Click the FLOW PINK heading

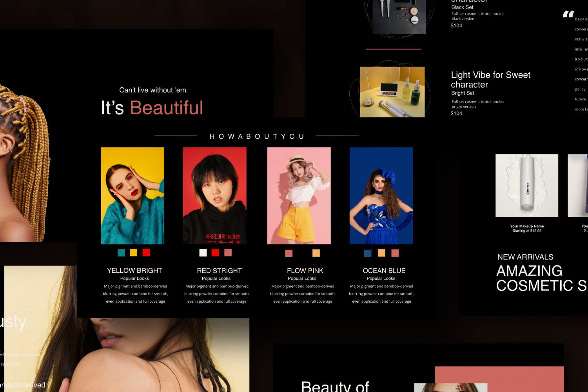click(x=305, y=271)
